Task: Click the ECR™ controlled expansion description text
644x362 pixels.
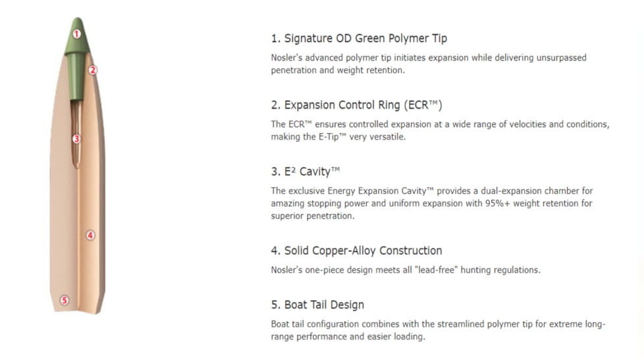Action: tap(439, 130)
